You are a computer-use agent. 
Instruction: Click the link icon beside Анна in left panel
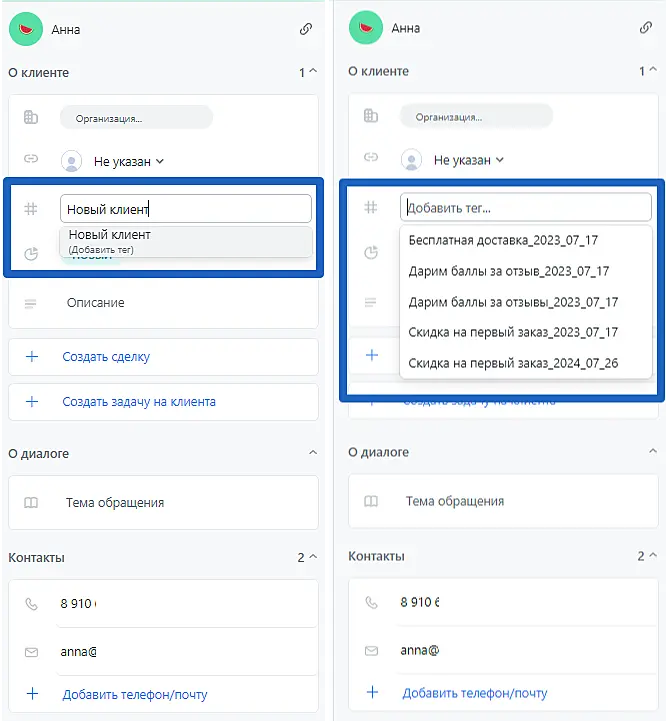pos(306,30)
